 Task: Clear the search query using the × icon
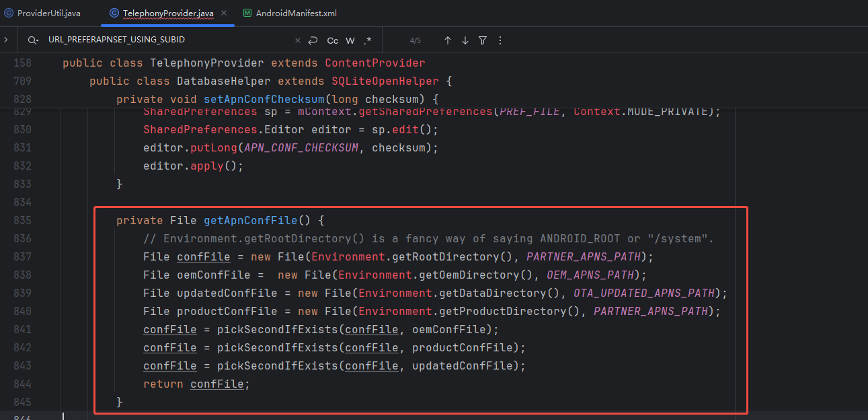(297, 40)
